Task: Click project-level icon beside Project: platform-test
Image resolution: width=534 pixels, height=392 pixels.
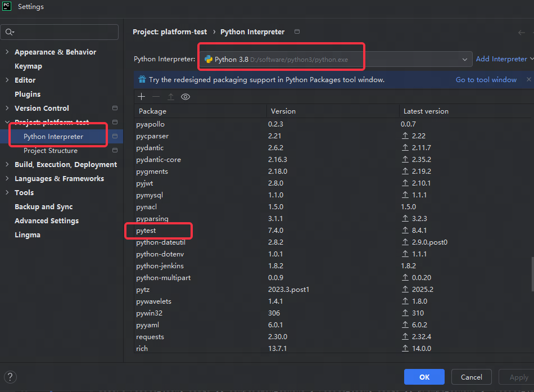Action: [115, 122]
